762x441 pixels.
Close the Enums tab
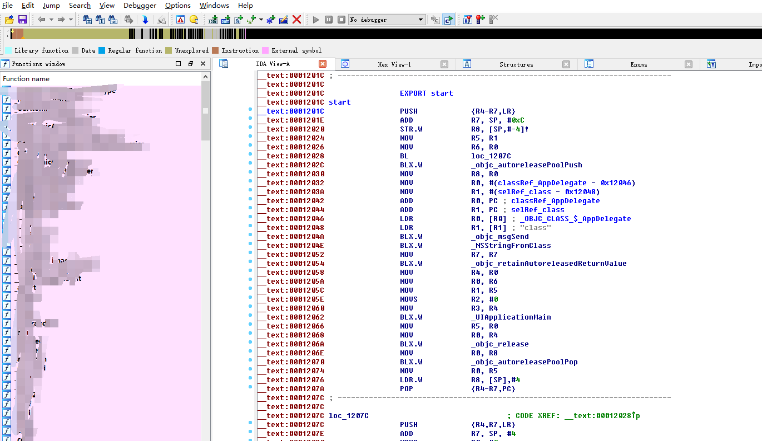pos(688,64)
